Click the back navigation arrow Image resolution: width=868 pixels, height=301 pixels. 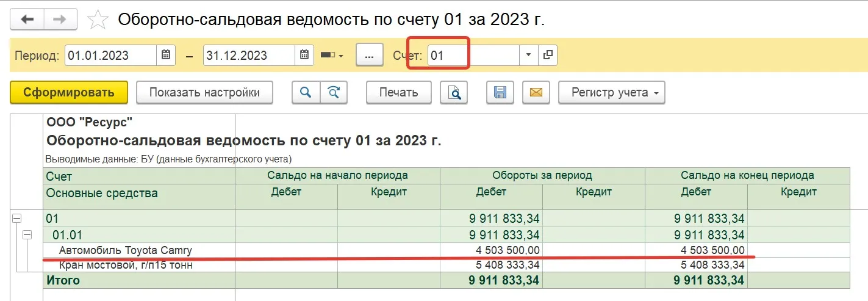pos(27,19)
